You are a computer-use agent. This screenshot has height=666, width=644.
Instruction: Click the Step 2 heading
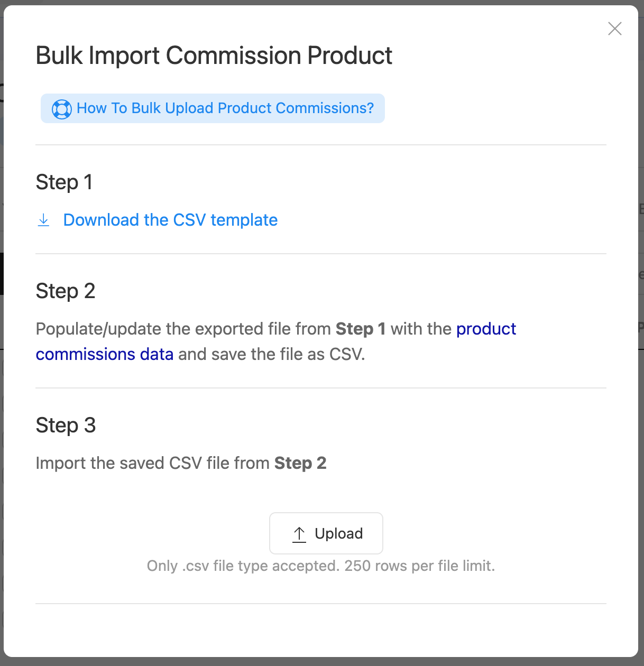65,291
